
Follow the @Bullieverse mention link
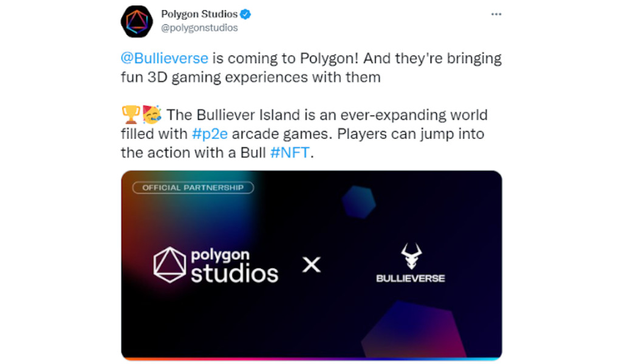(165, 58)
